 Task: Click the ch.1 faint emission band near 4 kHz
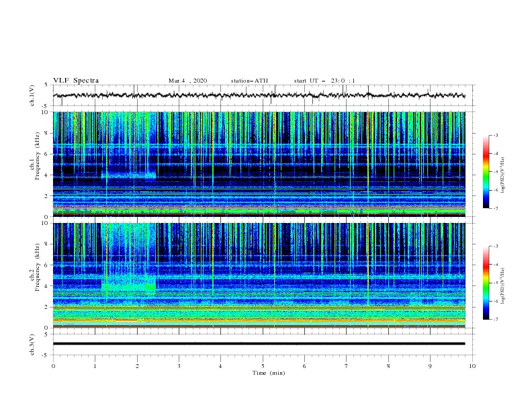point(128,176)
